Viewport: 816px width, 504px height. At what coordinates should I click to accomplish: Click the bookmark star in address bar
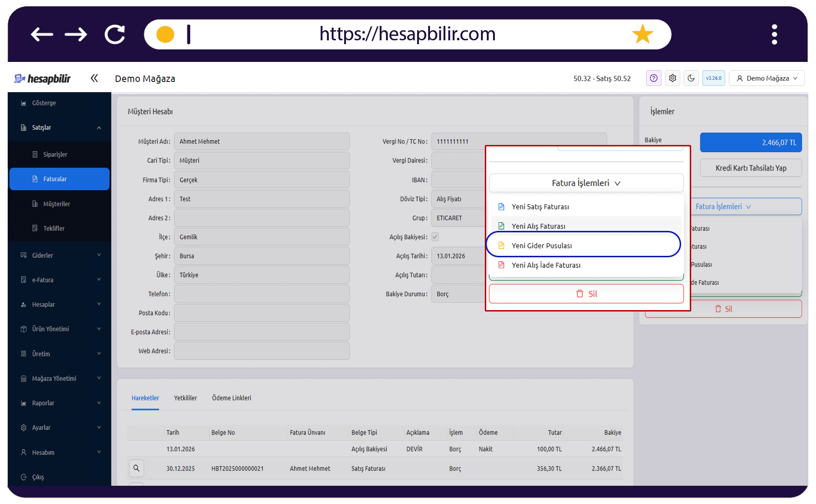[x=642, y=34]
